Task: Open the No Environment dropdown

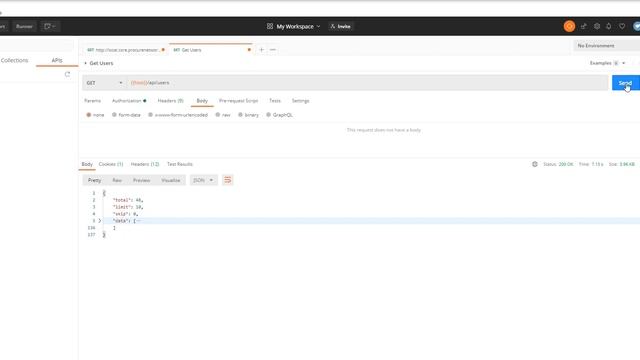Action: pyautogui.click(x=607, y=46)
